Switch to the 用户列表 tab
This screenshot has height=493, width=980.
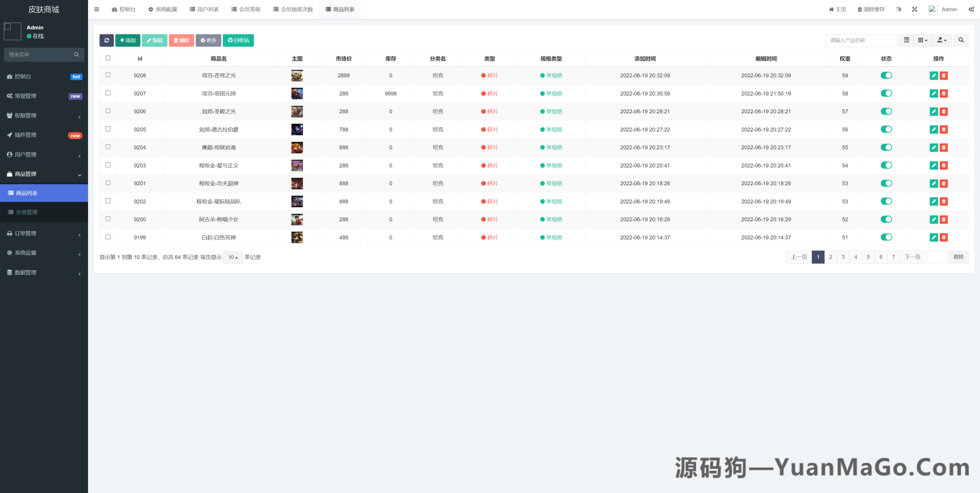204,9
